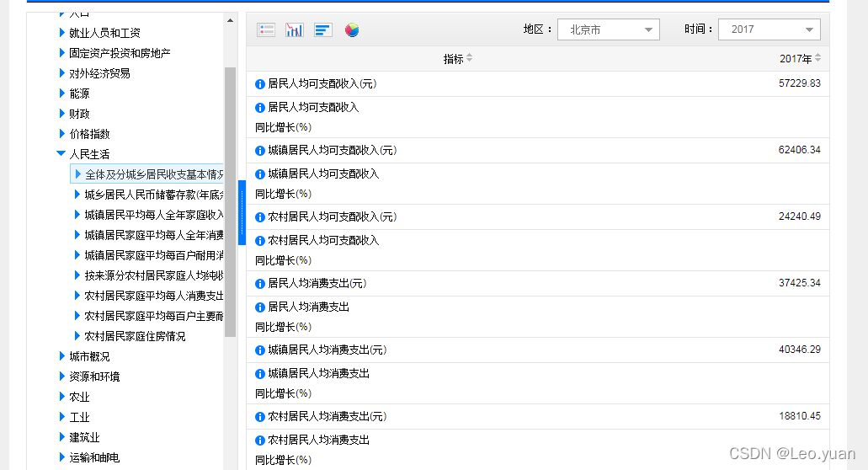Click the value 18810.45
This screenshot has width=868, height=470.
(799, 416)
